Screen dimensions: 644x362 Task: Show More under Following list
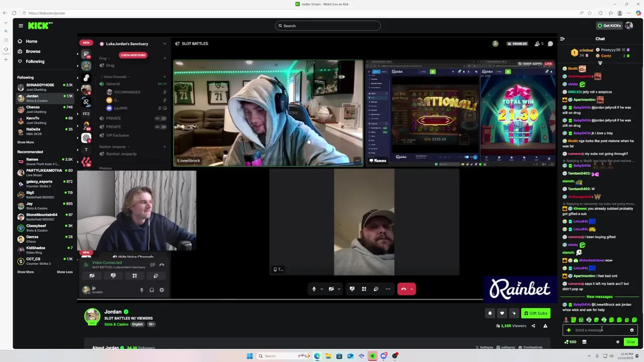point(25,142)
